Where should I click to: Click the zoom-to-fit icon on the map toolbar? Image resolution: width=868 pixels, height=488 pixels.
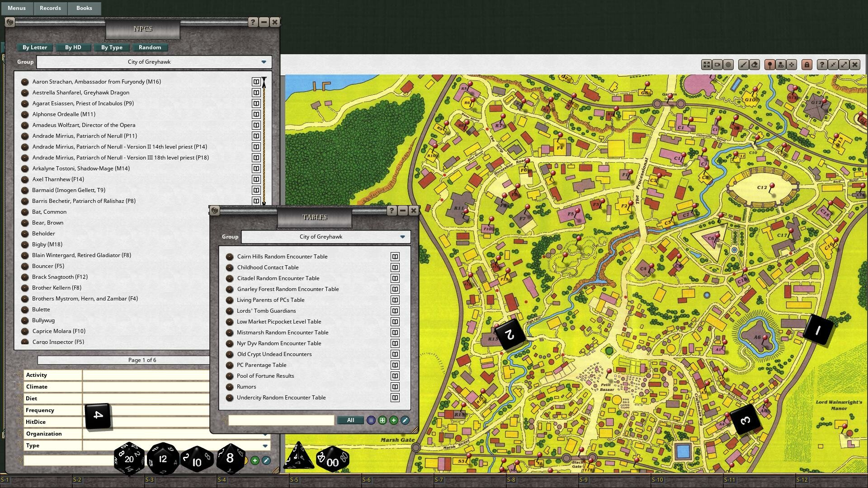pos(707,65)
